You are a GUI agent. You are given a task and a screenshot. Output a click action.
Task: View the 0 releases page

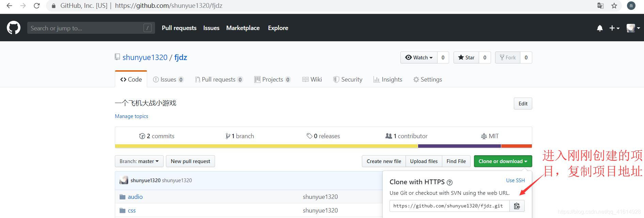[x=323, y=136]
